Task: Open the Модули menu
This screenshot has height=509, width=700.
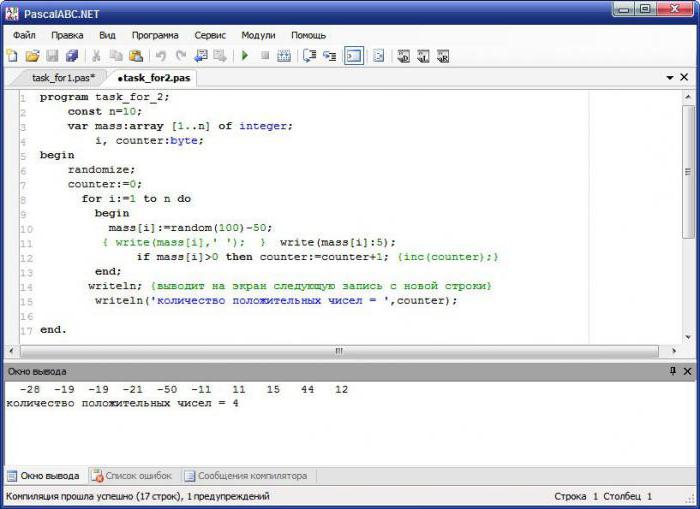Action: point(258,35)
